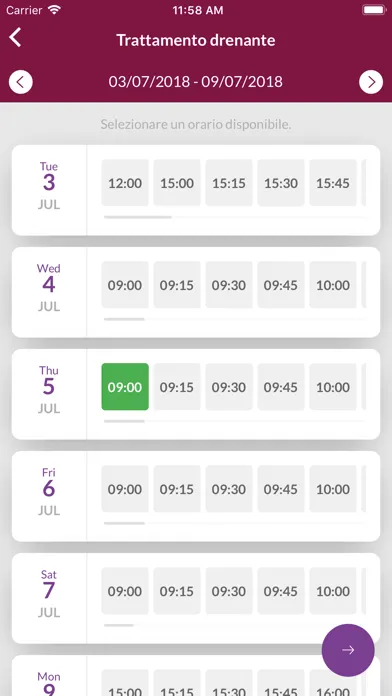Select 12:00 slot on Tuesday 3 July

tap(125, 183)
